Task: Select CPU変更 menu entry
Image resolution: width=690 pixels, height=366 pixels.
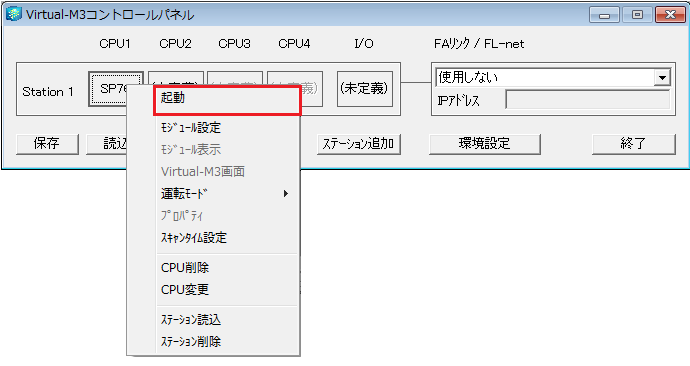Action: [227, 289]
